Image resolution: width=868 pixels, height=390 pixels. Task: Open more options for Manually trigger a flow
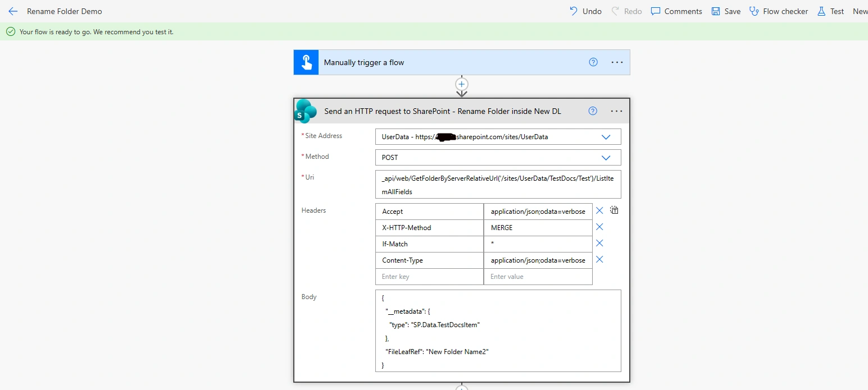click(x=617, y=62)
